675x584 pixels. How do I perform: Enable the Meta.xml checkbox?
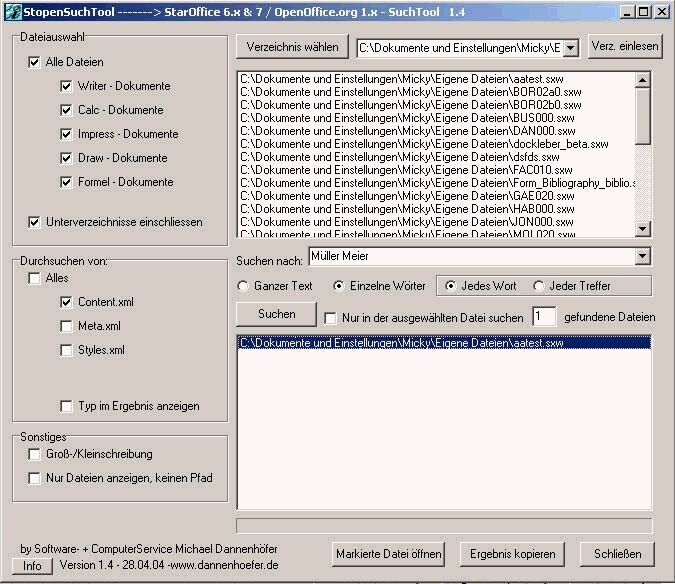[66, 326]
